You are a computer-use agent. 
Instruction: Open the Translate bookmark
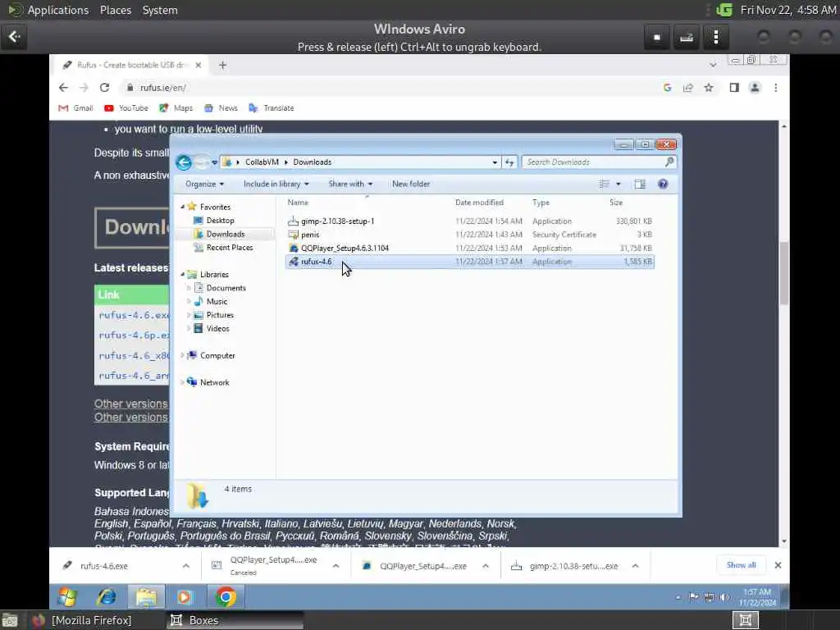pyautogui.click(x=271, y=108)
